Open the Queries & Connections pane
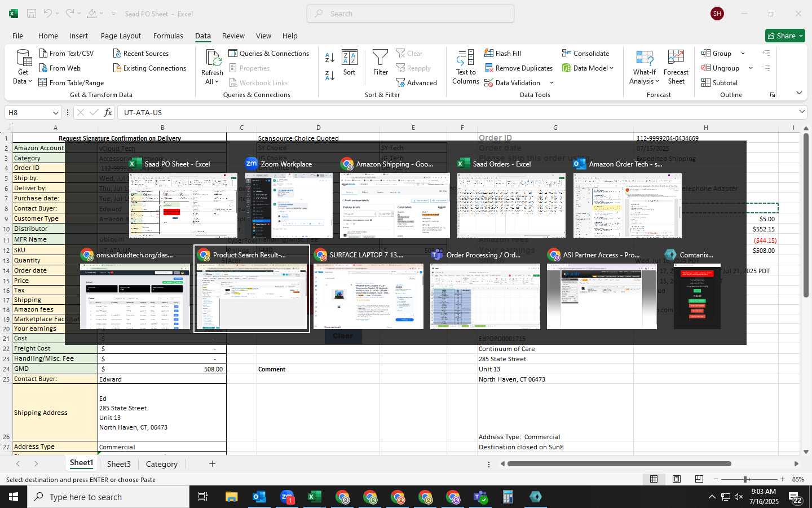Viewport: 812px width, 508px height. click(x=269, y=54)
